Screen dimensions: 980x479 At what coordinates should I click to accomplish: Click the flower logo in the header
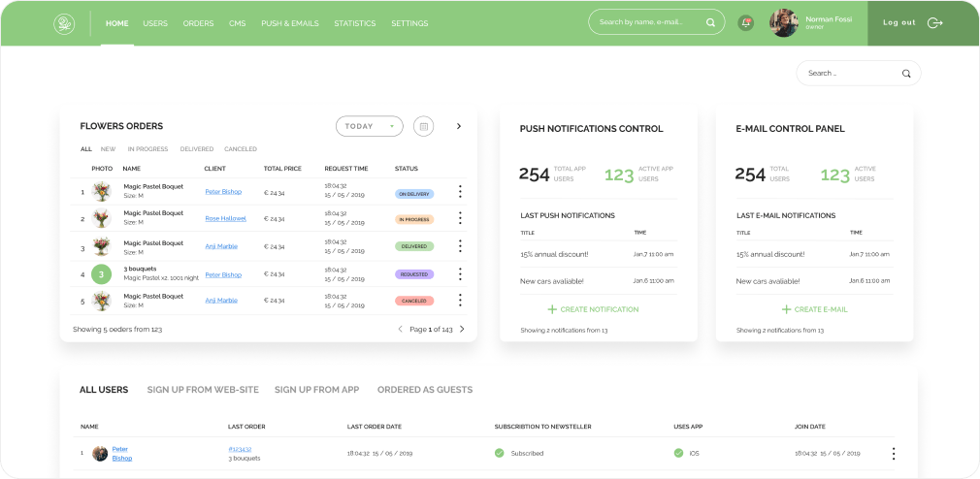(x=64, y=23)
